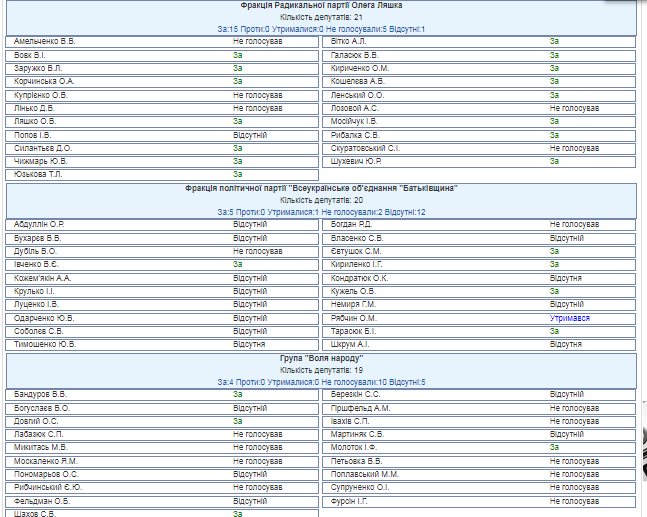Screen dimensions: 647x517
Task: Click Кількість депутатів: 21 line
Action: (321, 17)
